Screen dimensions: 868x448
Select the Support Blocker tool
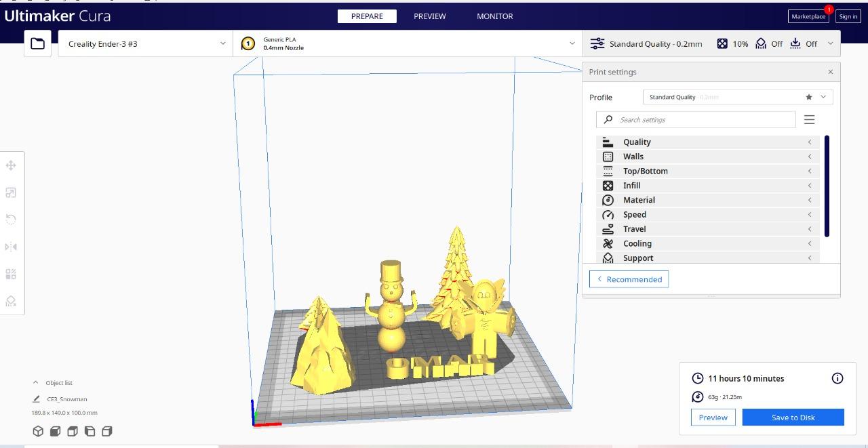click(x=11, y=301)
